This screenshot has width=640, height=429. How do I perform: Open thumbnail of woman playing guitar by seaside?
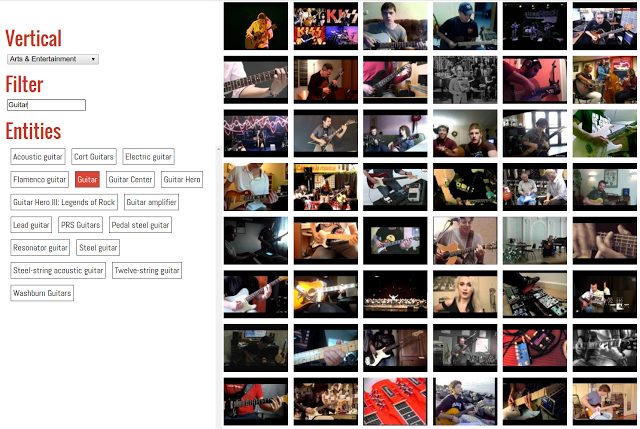click(x=465, y=402)
